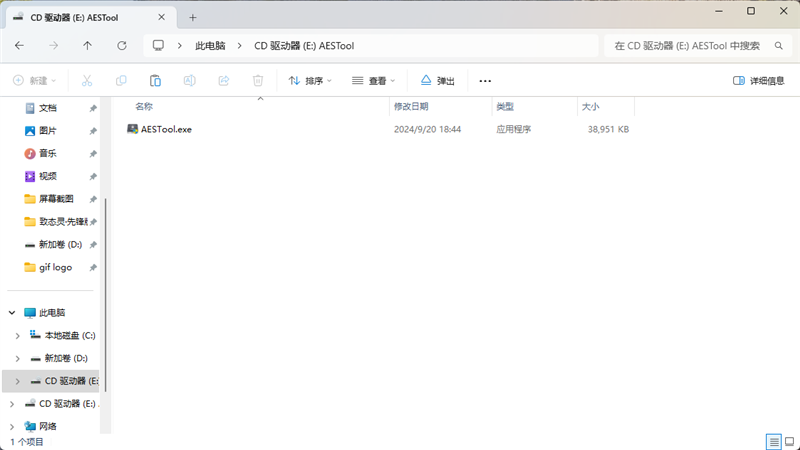This screenshot has width=800, height=450.
Task: Click the Copy icon in the toolbar
Action: click(121, 81)
